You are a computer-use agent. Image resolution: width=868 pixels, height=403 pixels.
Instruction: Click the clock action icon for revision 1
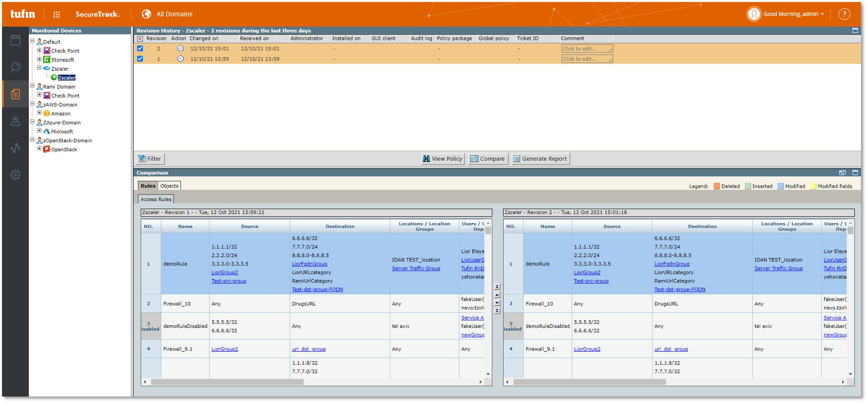tap(180, 59)
